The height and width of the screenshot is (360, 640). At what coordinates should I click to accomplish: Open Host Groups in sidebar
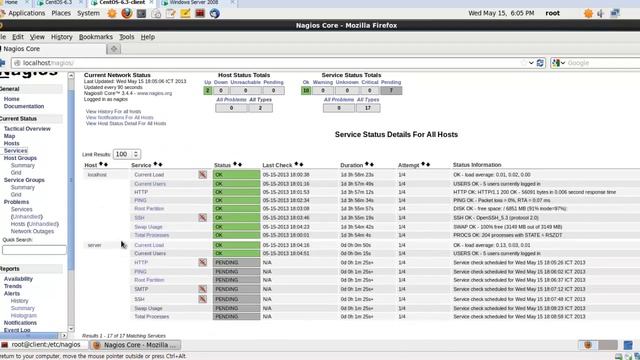(x=20, y=158)
